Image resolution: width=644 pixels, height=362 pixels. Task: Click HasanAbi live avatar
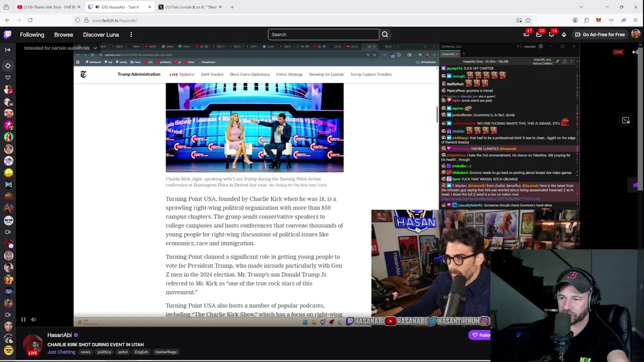point(33,345)
